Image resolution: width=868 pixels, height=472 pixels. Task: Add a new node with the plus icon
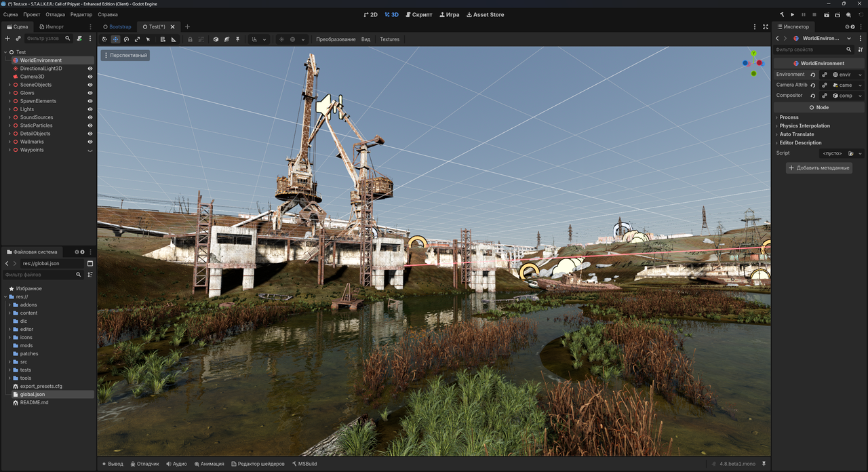[7, 39]
